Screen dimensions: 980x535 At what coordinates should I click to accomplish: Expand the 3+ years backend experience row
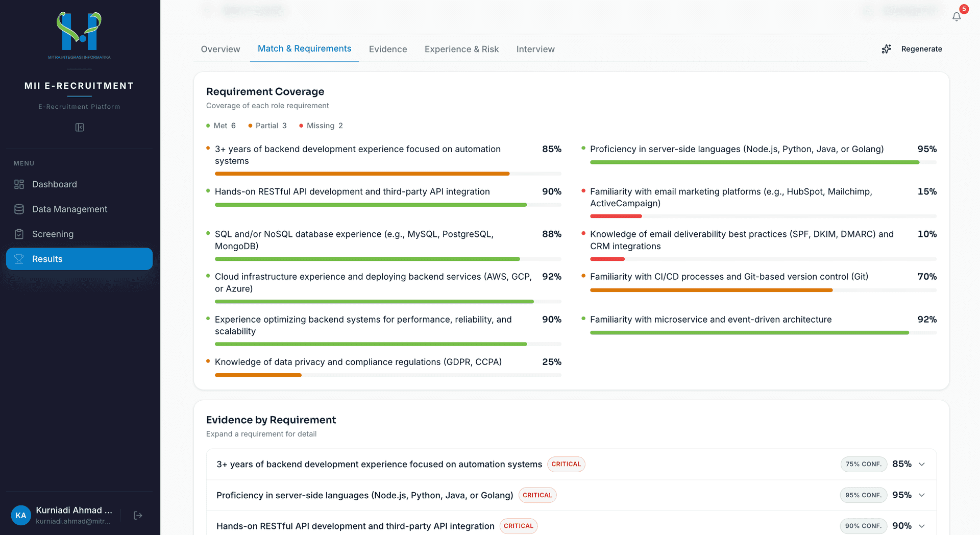pyautogui.click(x=571, y=464)
